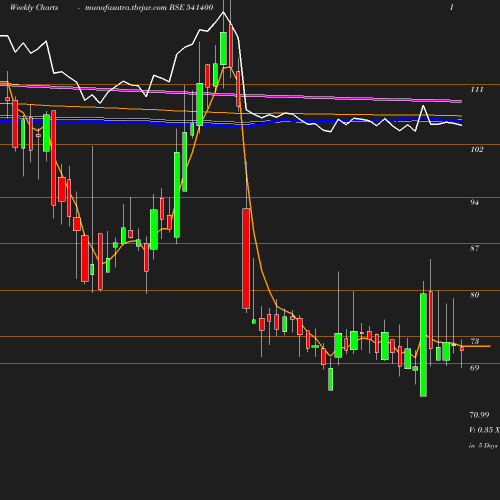Click the price axis label 80
The height and width of the screenshot is (500, 500).
[475, 295]
